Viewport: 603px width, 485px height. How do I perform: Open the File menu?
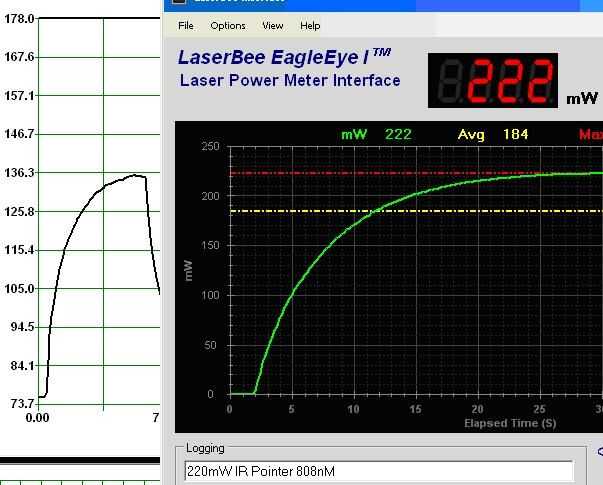tap(186, 26)
